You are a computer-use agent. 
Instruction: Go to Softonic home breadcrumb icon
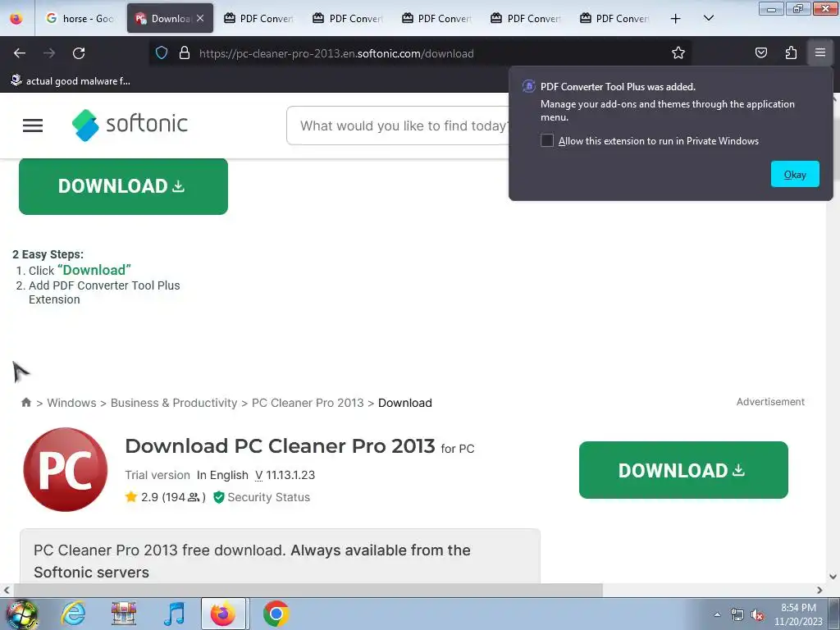(25, 402)
